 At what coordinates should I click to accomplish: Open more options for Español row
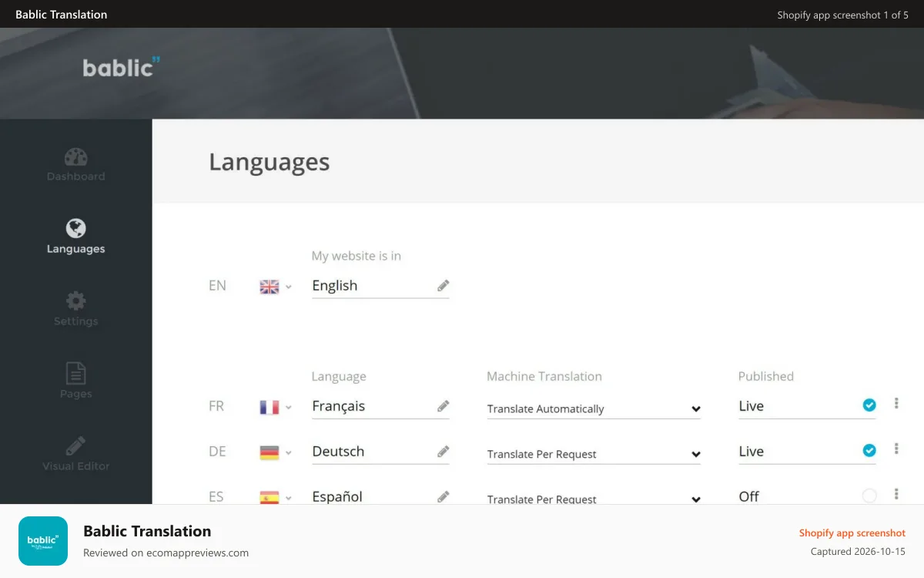click(896, 494)
